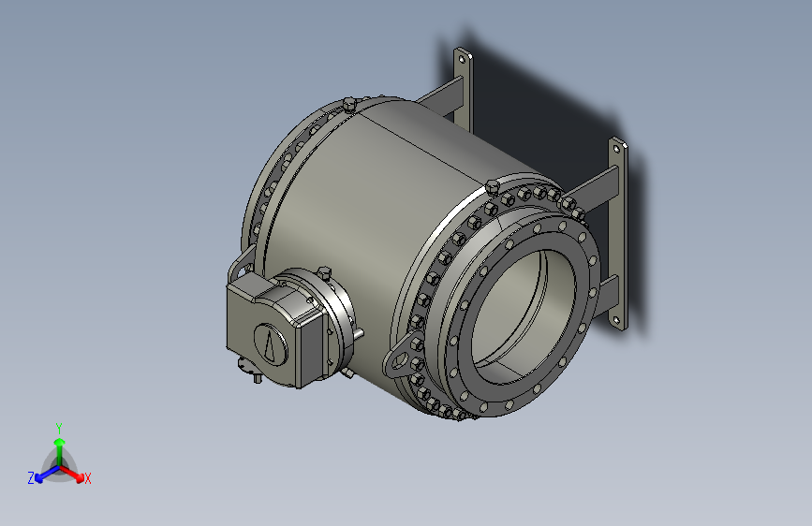Select the right-hand mounting bracket plate
This screenshot has height=526, width=812.
[617, 234]
